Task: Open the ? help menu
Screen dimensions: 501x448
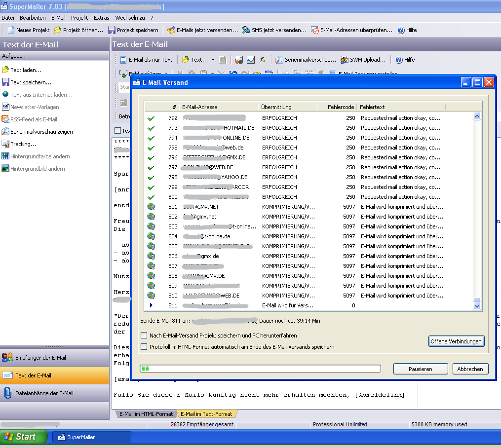Action: click(152, 18)
